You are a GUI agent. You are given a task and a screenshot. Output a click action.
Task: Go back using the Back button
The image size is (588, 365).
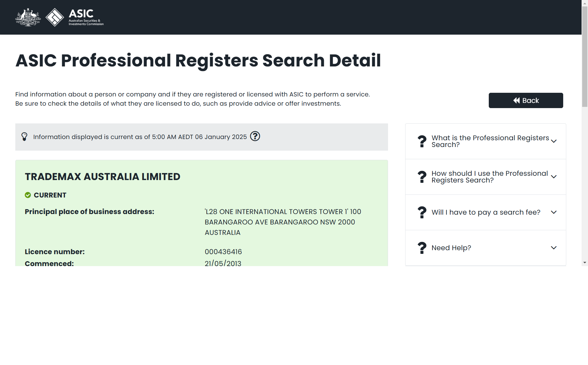(526, 100)
